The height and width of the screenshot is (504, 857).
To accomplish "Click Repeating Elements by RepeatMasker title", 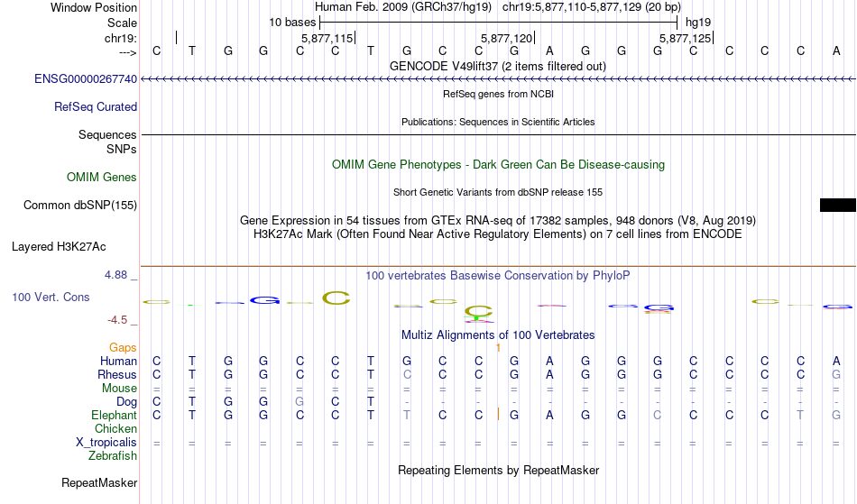I will [x=499, y=471].
